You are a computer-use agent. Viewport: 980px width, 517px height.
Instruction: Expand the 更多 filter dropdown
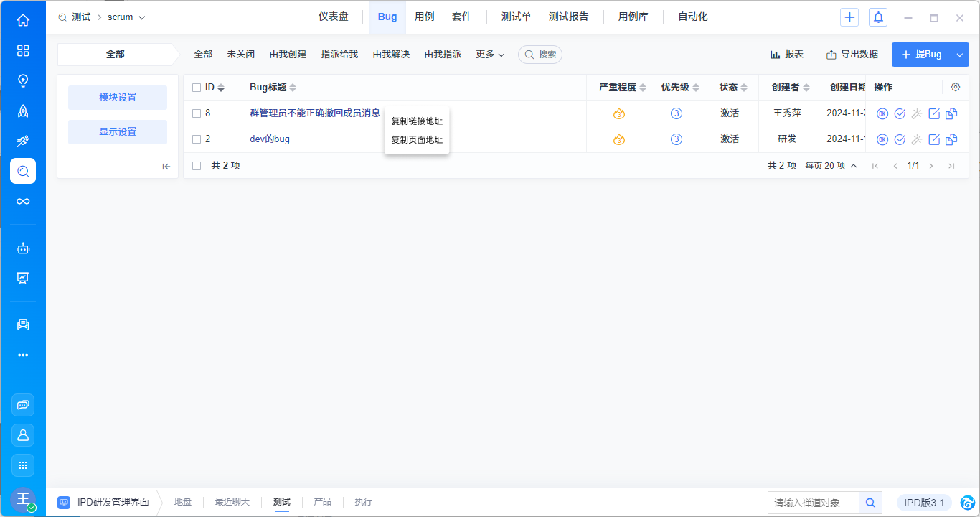click(490, 55)
